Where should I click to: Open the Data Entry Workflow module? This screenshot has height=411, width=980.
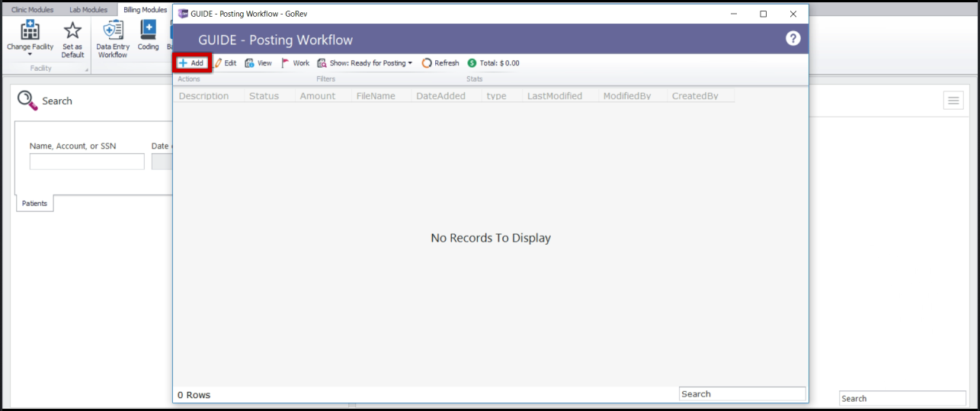click(x=113, y=39)
